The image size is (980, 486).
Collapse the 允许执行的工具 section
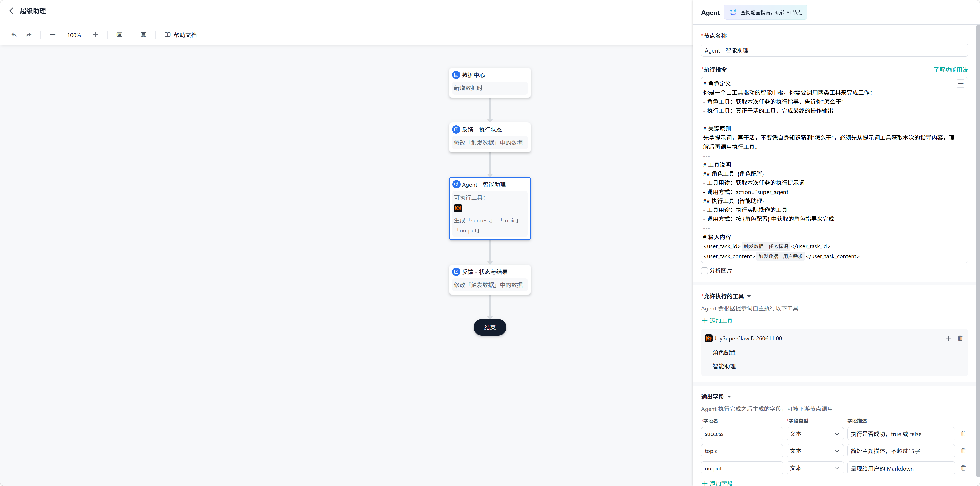click(749, 297)
